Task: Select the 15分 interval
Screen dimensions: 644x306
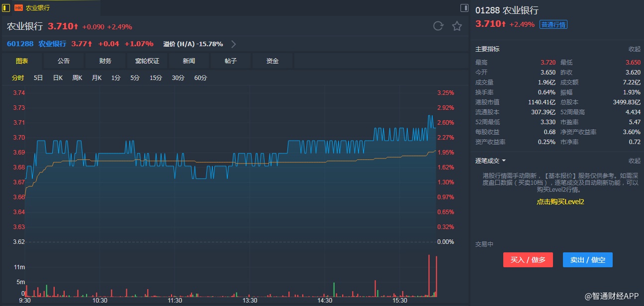Action: click(x=156, y=78)
